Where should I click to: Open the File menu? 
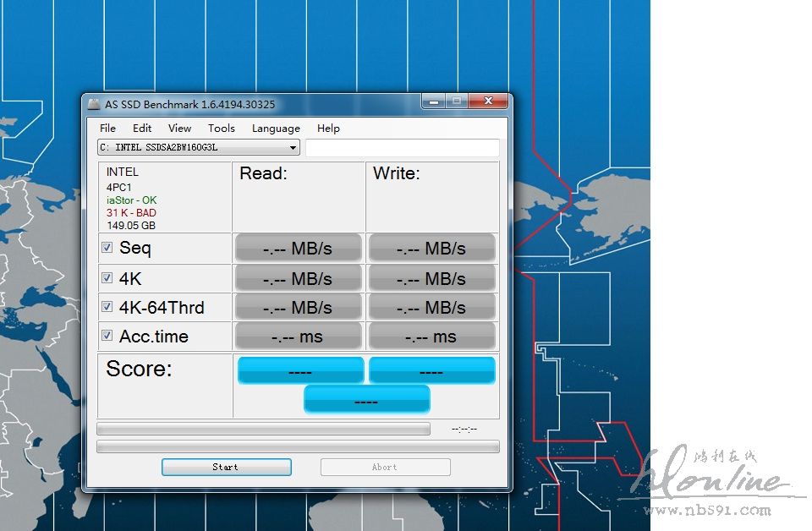(107, 129)
